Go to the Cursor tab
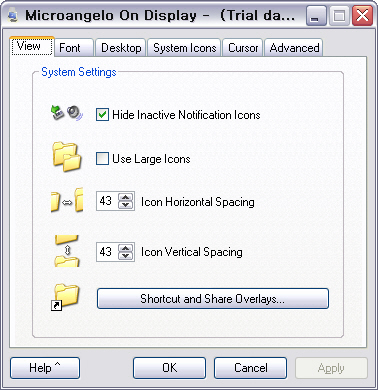The image size is (378, 390). point(243,48)
